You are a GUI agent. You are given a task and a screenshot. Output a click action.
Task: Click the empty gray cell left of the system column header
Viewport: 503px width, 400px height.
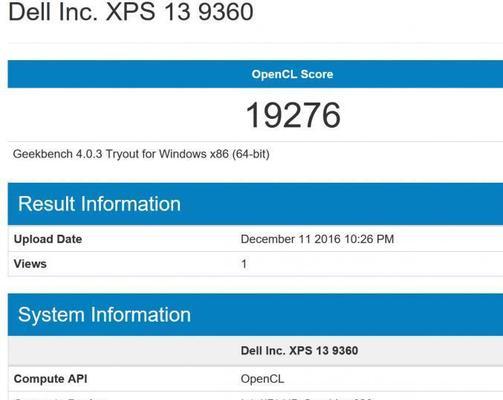tap(122, 351)
